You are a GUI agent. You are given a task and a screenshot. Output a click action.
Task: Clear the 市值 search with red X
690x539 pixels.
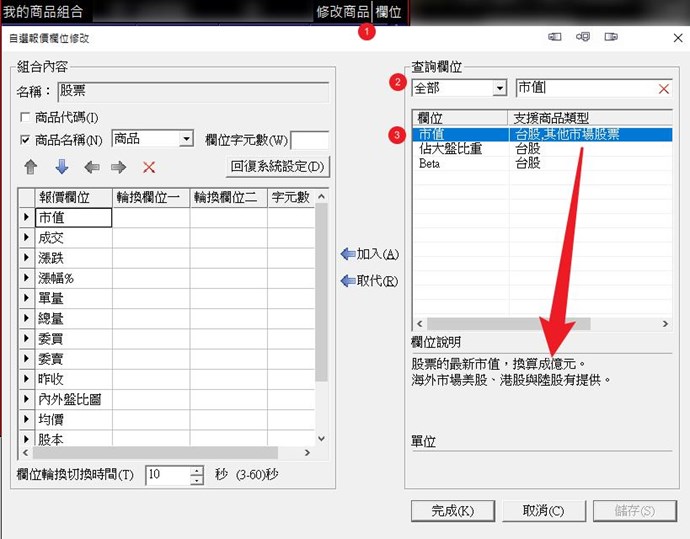click(663, 89)
